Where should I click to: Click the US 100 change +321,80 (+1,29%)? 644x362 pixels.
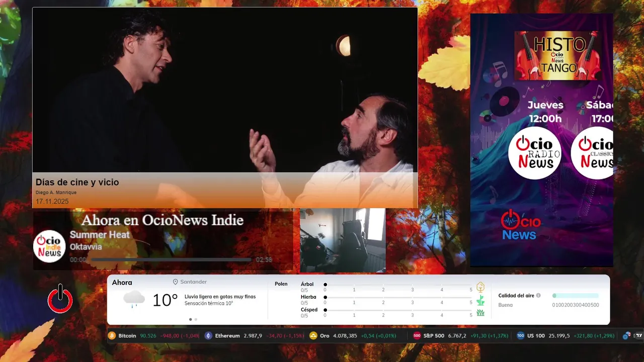pyautogui.click(x=595, y=336)
